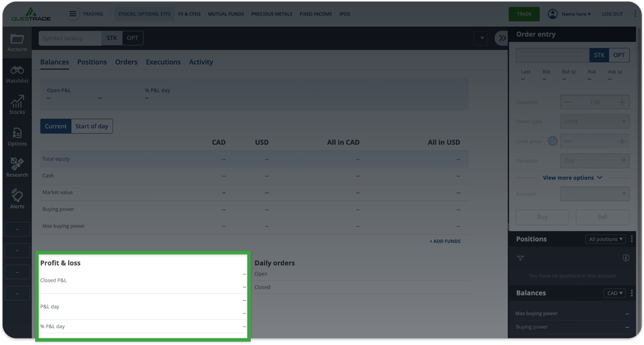Open the Stocks chart icon
The image size is (644, 345).
tap(17, 105)
